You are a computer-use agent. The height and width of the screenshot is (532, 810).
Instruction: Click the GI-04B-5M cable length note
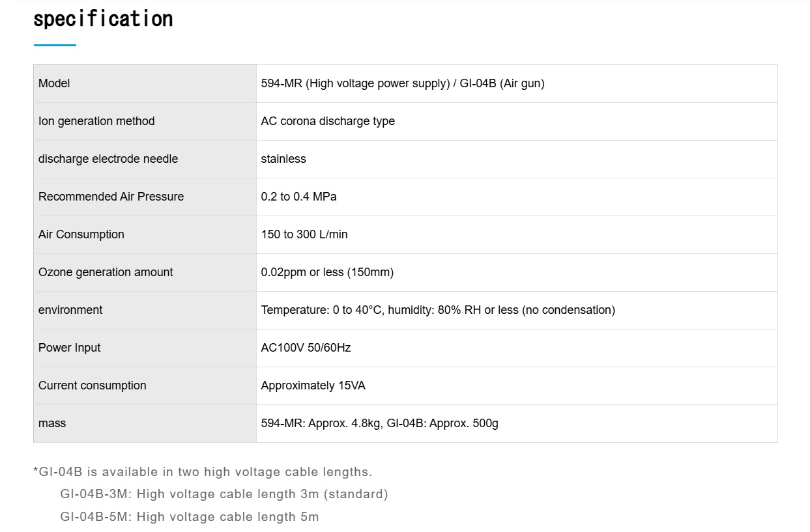pos(190,517)
